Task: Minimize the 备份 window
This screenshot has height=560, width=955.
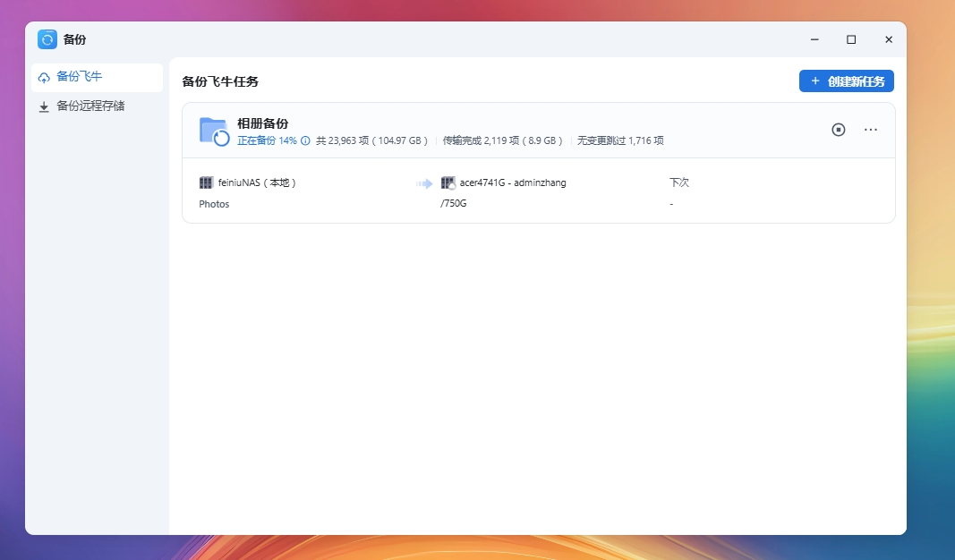Action: click(814, 39)
